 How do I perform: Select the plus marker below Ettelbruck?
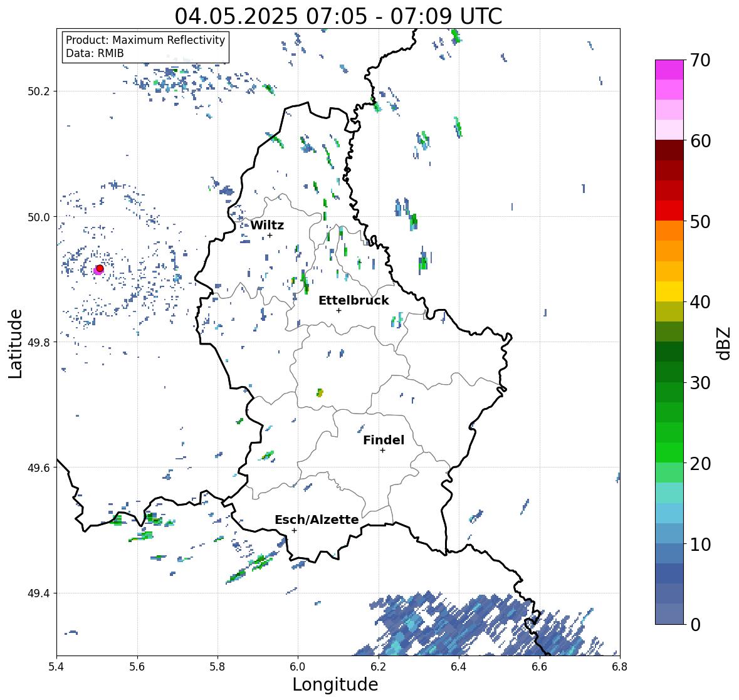point(338,310)
